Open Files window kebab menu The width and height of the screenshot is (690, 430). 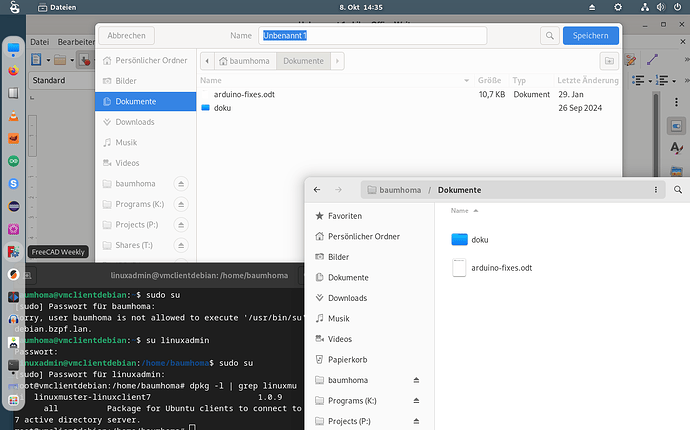click(656, 190)
